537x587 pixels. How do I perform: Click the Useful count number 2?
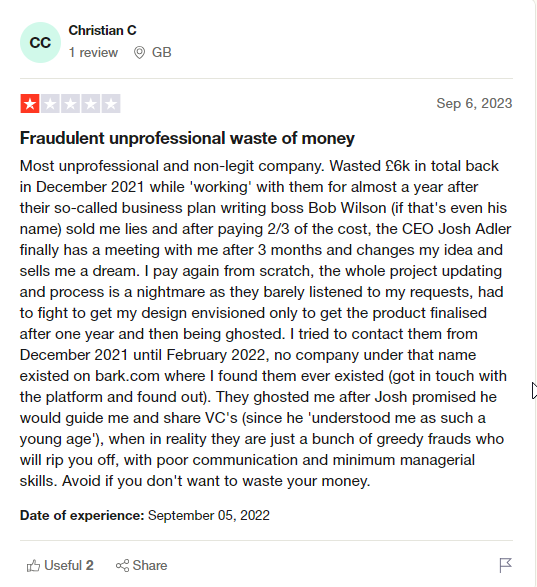pos(90,565)
